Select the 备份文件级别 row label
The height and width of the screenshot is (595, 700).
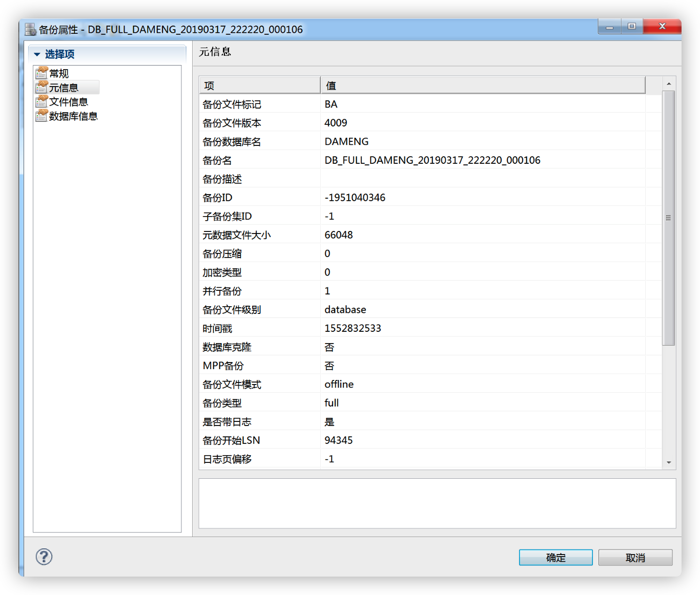click(232, 310)
